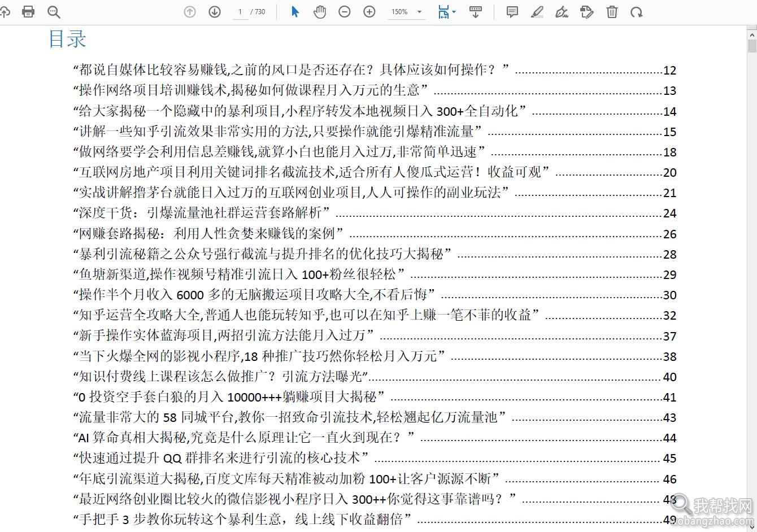Screen dimensions: 757x532
Task: Click page number 12 in the contents
Action: [x=669, y=71]
